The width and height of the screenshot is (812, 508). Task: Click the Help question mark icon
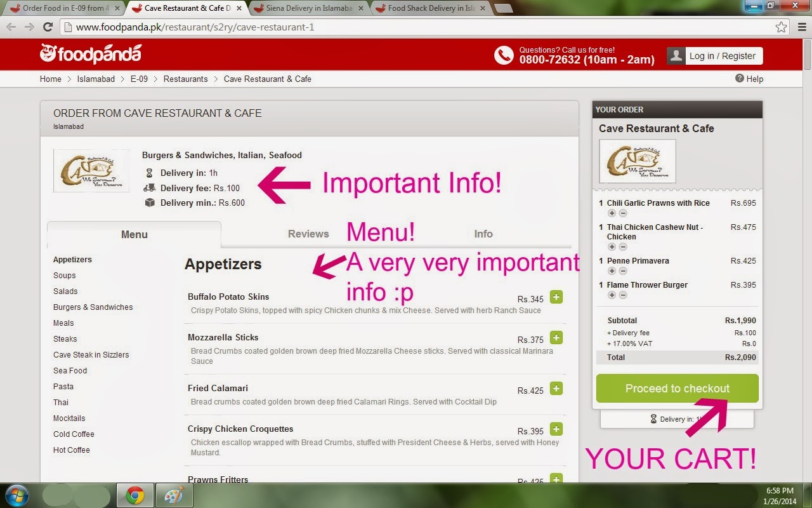pyautogui.click(x=739, y=78)
